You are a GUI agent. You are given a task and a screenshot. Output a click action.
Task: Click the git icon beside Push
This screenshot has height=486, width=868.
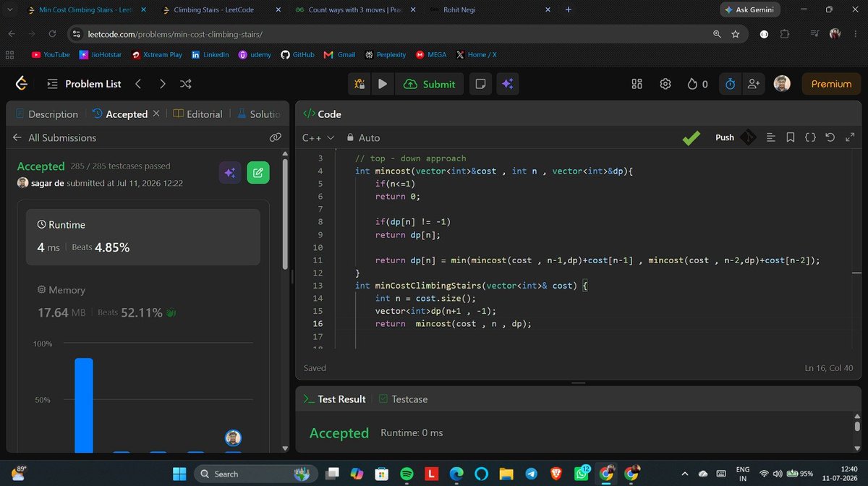click(747, 137)
